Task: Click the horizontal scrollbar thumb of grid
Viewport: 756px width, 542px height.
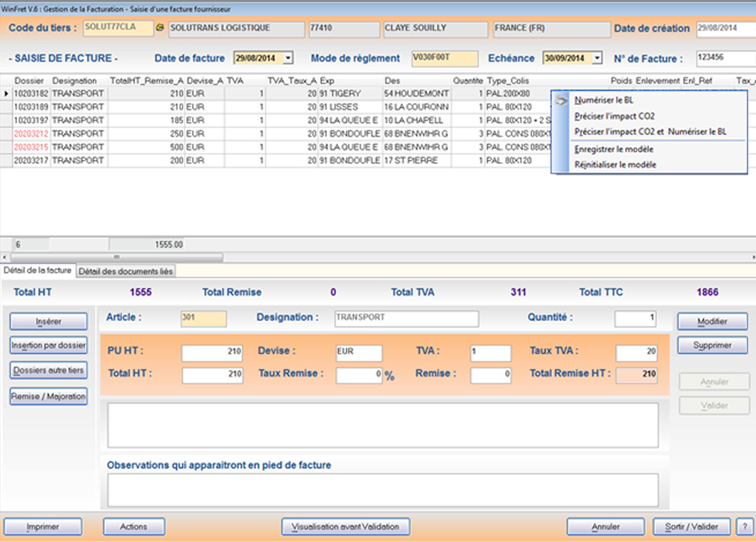Action: coord(116,257)
